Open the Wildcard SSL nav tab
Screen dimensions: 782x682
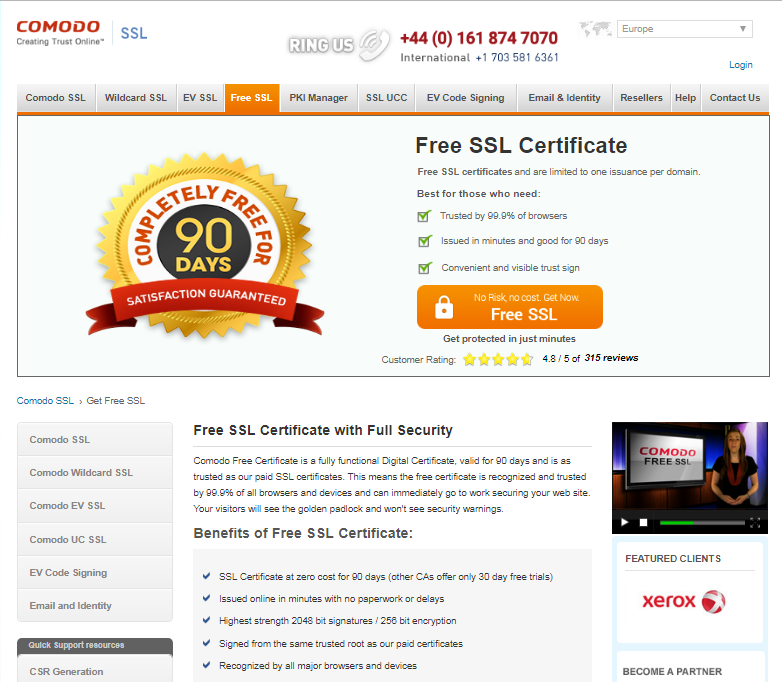(136, 98)
